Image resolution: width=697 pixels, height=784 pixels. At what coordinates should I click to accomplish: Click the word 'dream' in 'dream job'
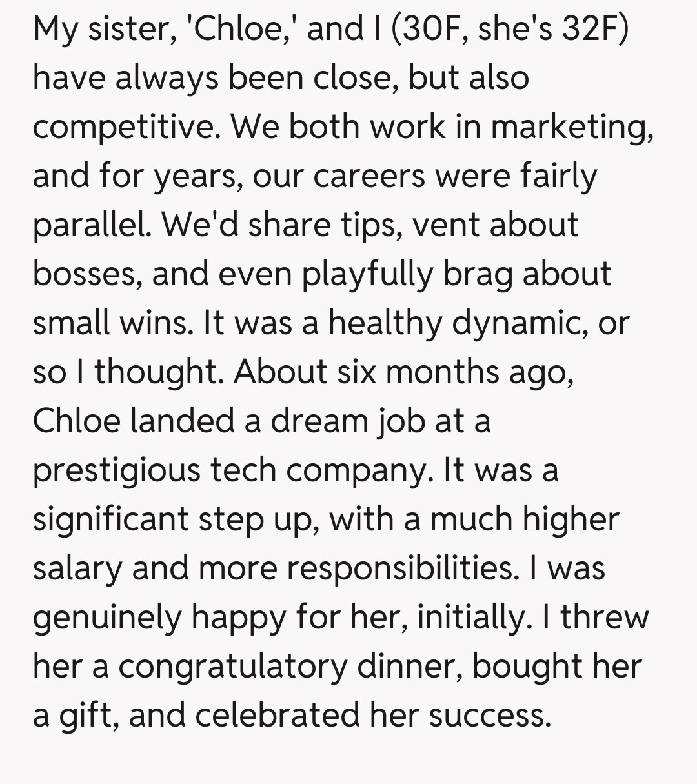click(319, 421)
